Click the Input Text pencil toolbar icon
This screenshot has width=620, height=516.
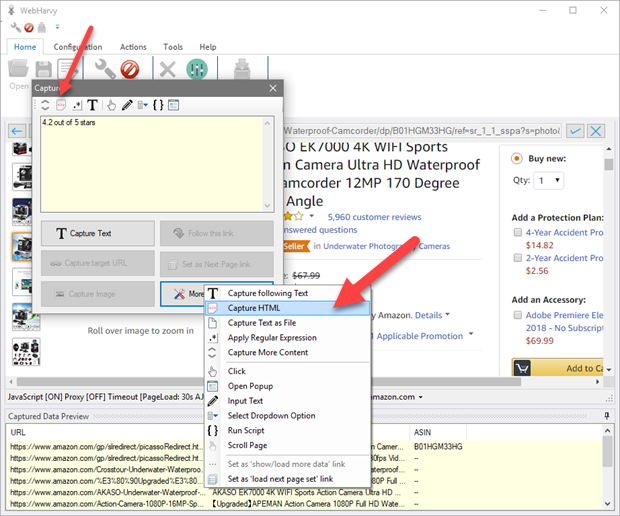tap(126, 104)
